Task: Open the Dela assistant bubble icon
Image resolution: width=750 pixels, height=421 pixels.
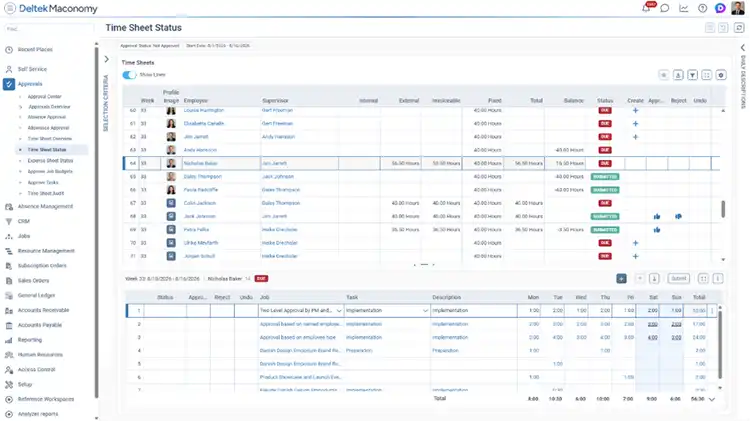Action: (720, 8)
